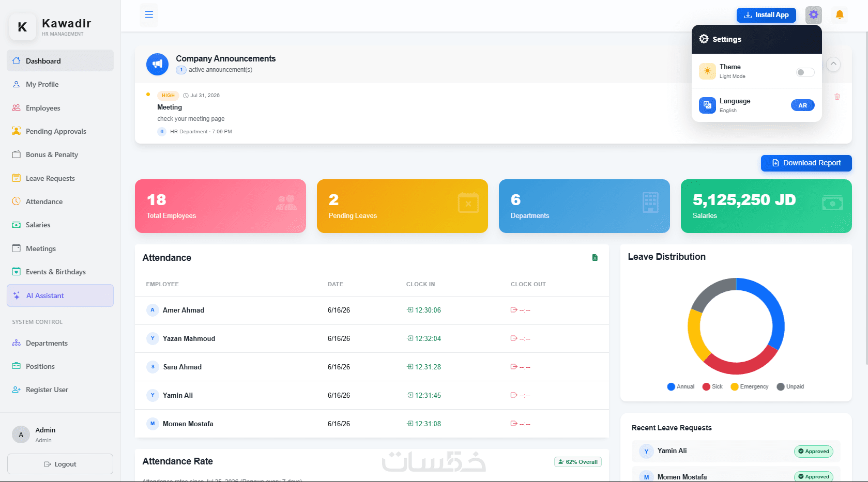Open the Employees page
This screenshot has width=868, height=482.
point(60,108)
